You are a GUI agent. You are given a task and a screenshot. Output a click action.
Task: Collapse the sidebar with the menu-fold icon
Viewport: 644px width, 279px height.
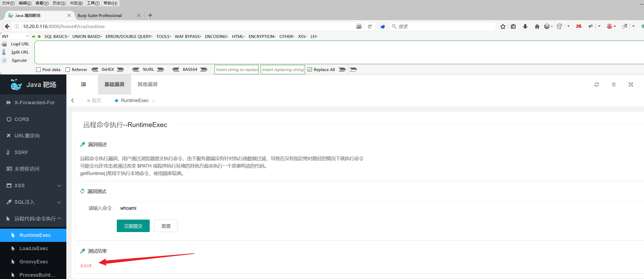tap(83, 84)
